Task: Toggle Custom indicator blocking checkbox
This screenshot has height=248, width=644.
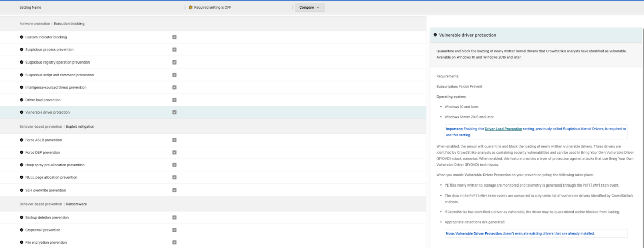Action: click(174, 37)
